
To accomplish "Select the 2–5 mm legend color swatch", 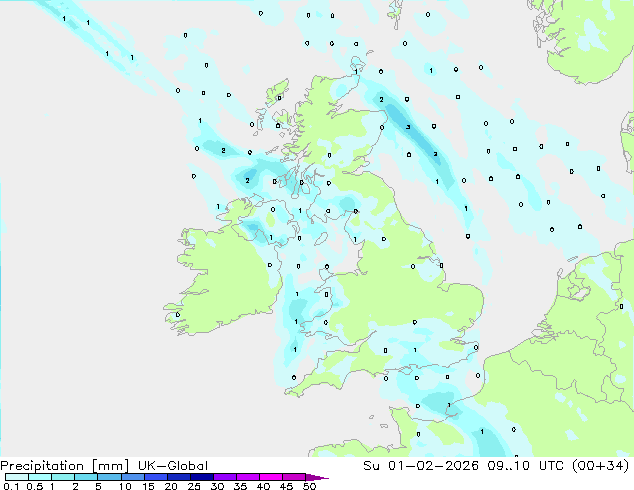I will coord(86,477).
